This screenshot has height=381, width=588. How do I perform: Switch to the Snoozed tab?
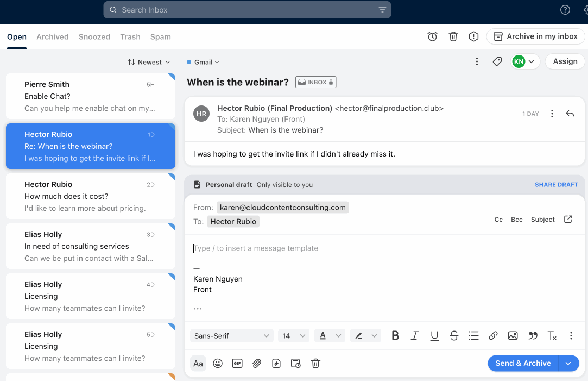(x=94, y=37)
